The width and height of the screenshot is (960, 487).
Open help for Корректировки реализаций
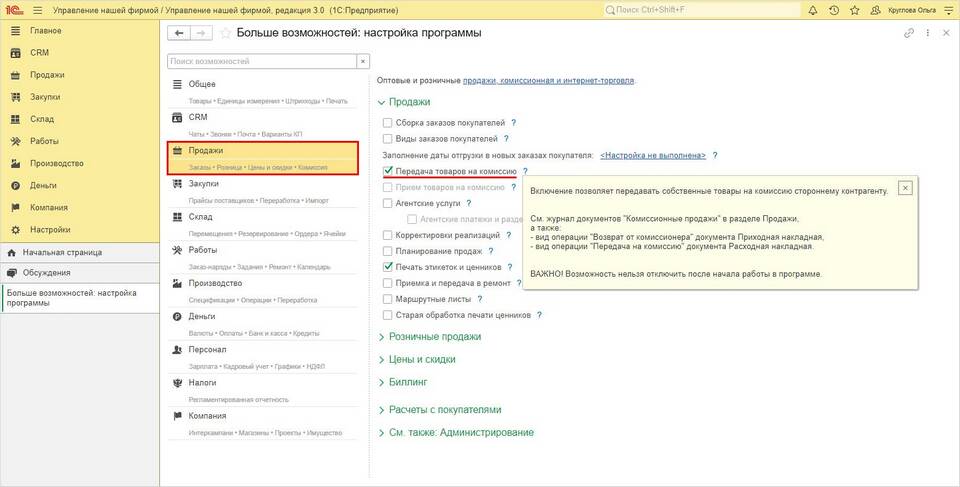point(508,235)
